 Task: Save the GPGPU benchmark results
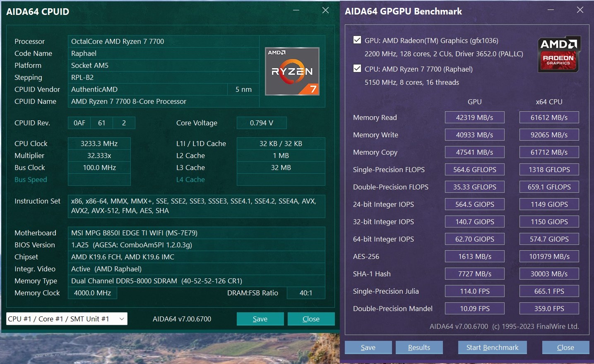368,347
